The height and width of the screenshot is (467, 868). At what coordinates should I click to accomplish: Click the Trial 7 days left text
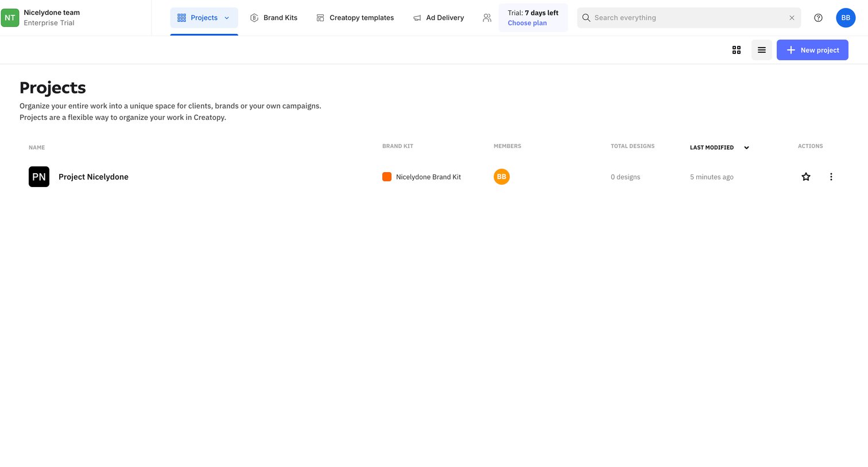(533, 13)
